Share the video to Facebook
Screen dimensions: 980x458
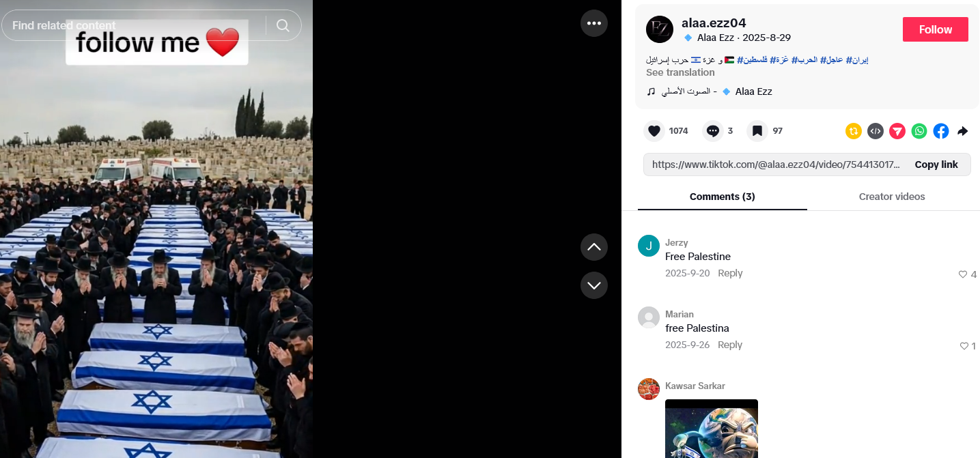click(x=941, y=131)
